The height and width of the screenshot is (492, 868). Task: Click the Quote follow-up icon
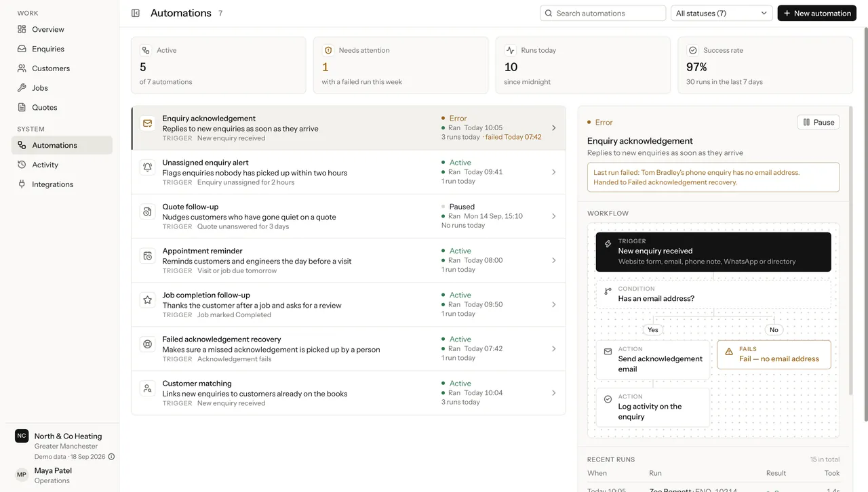click(147, 211)
